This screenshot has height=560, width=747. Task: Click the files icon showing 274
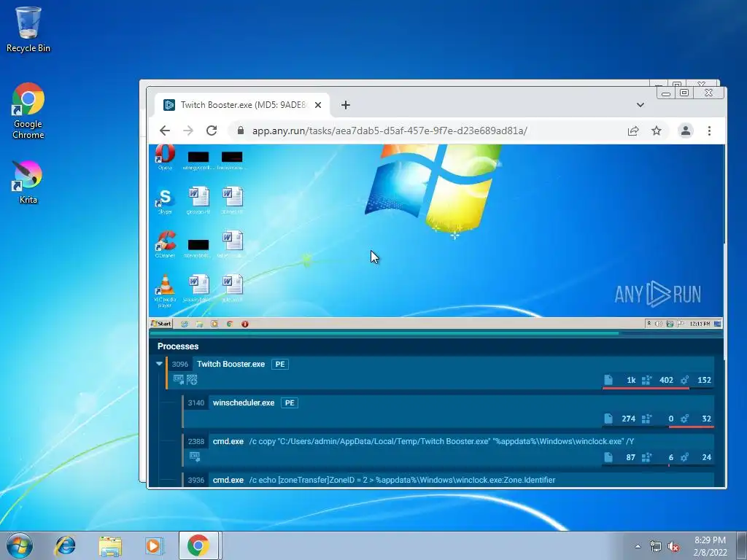point(608,419)
